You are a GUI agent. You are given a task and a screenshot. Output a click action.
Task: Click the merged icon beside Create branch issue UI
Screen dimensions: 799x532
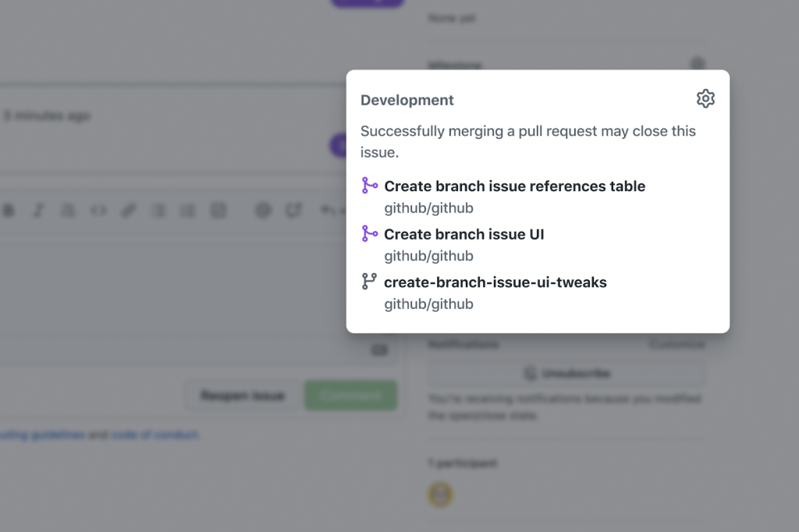point(370,233)
